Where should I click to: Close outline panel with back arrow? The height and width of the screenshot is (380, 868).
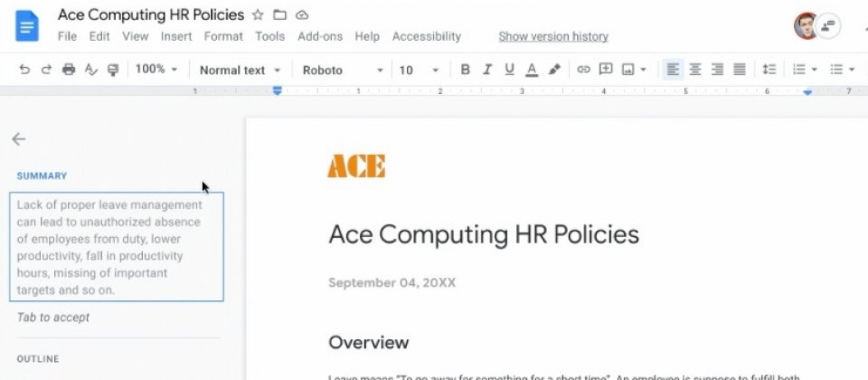pyautogui.click(x=19, y=138)
